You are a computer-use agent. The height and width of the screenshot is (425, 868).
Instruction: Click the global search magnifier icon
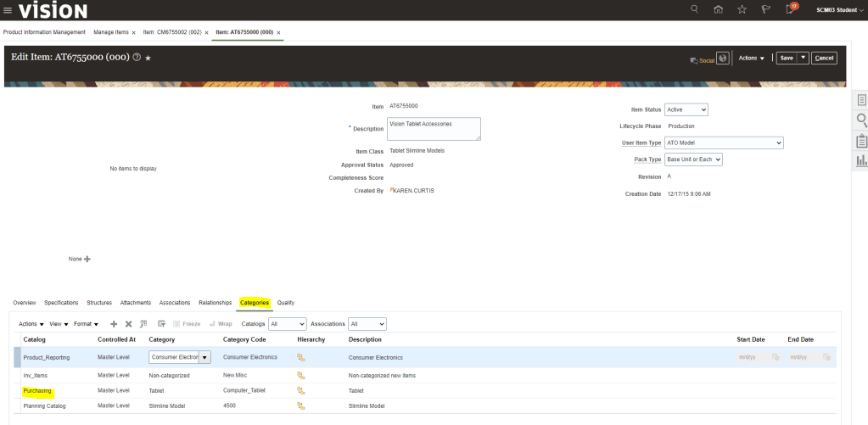pyautogui.click(x=694, y=9)
